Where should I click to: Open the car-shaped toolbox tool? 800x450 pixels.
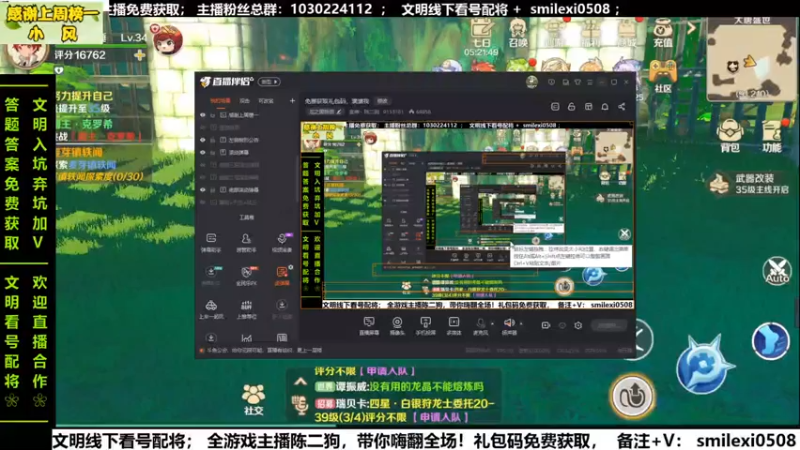pyautogui.click(x=211, y=309)
